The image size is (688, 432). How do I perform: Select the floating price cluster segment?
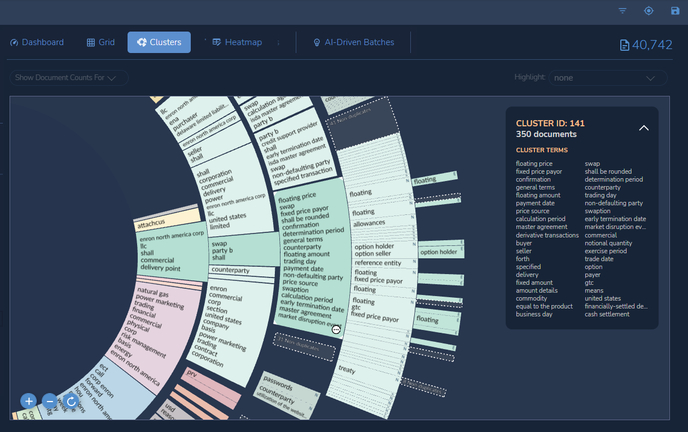[312, 257]
